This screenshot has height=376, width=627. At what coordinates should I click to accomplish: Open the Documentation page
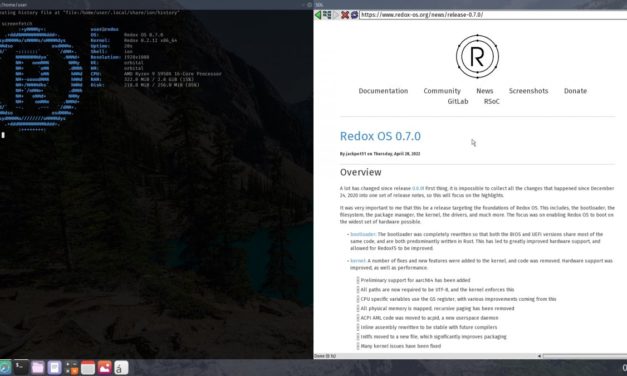(383, 91)
